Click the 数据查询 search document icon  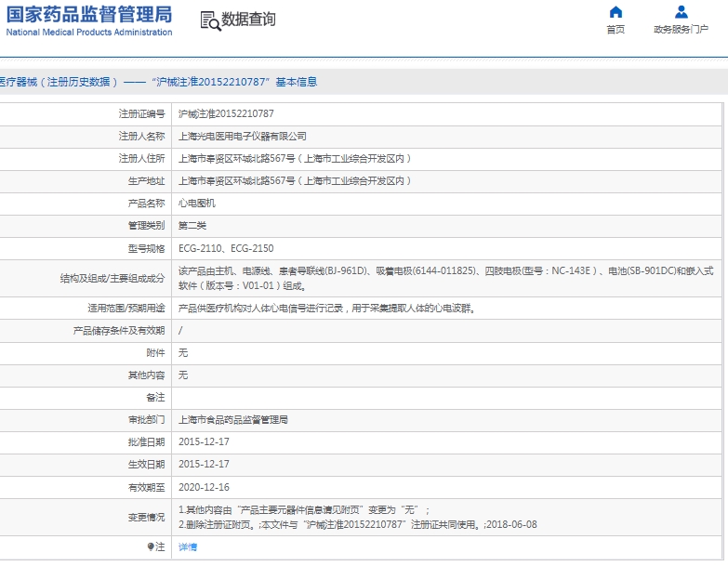click(x=210, y=21)
